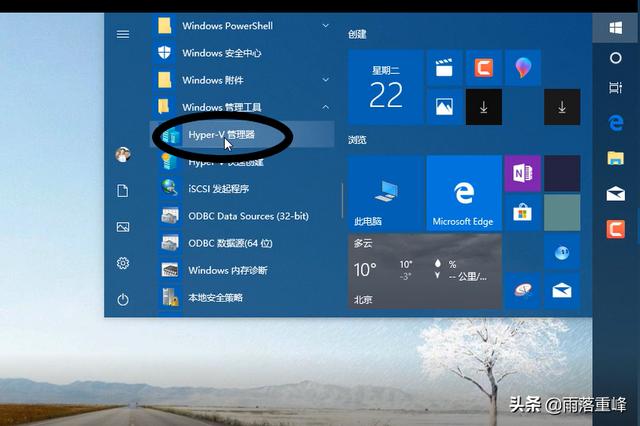The image size is (640, 426).
Task: Open the orange Camtasia tile
Action: coord(483,68)
